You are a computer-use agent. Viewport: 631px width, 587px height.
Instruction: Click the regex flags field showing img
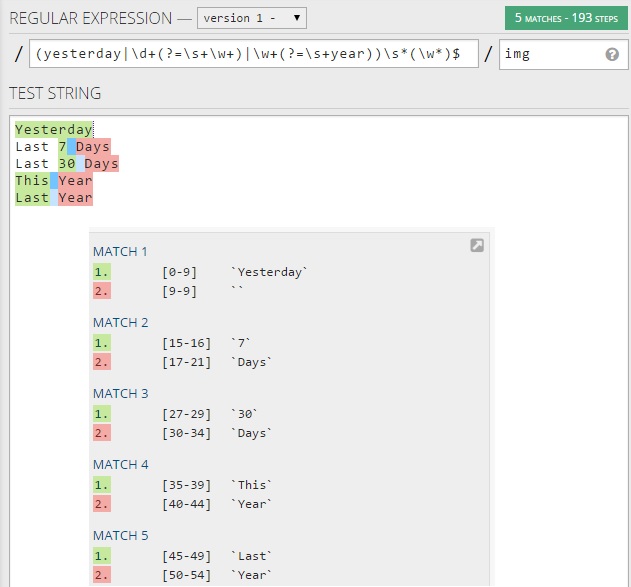(563, 54)
